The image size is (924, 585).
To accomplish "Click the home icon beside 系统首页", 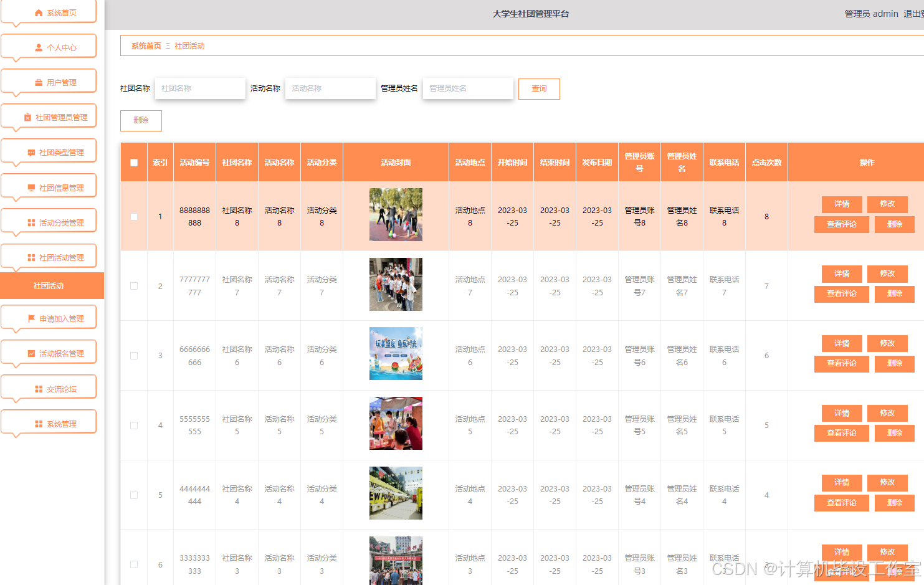I will coord(39,13).
